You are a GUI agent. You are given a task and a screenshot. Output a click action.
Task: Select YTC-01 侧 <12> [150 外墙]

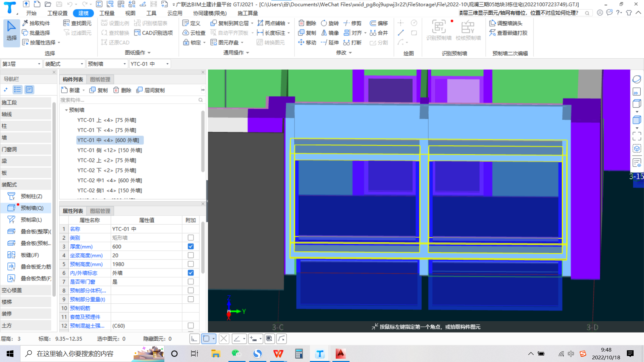(x=110, y=150)
